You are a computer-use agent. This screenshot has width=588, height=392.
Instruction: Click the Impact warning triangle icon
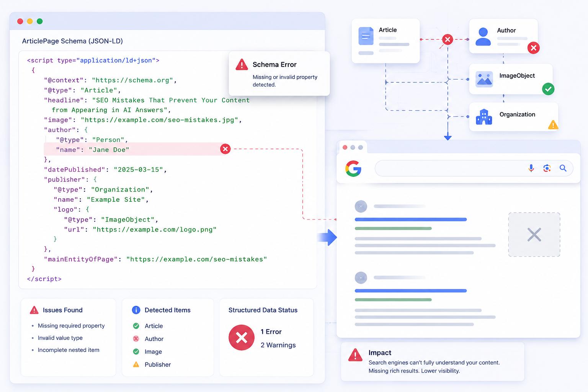point(355,355)
